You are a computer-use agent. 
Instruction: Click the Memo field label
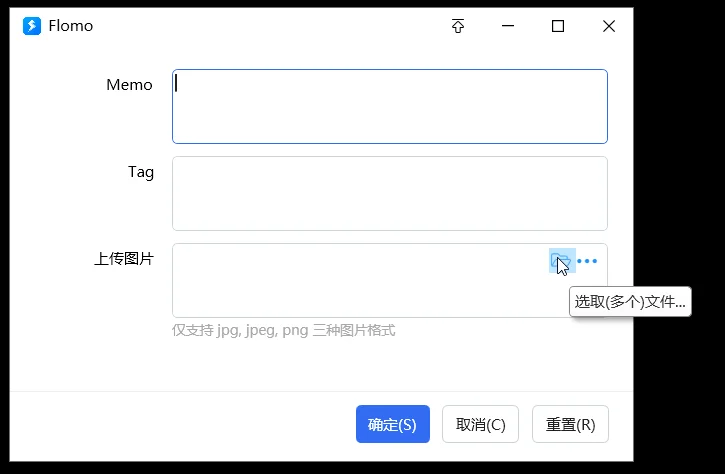(129, 85)
